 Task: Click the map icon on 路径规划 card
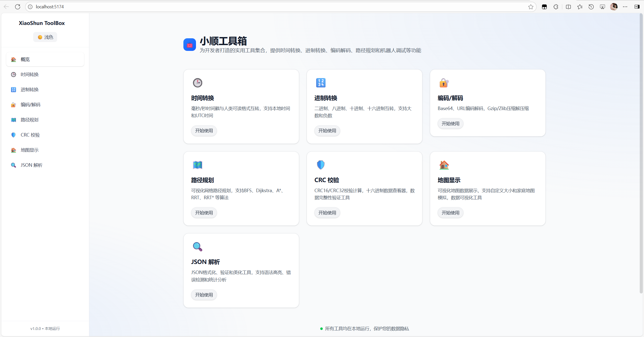[x=197, y=165]
